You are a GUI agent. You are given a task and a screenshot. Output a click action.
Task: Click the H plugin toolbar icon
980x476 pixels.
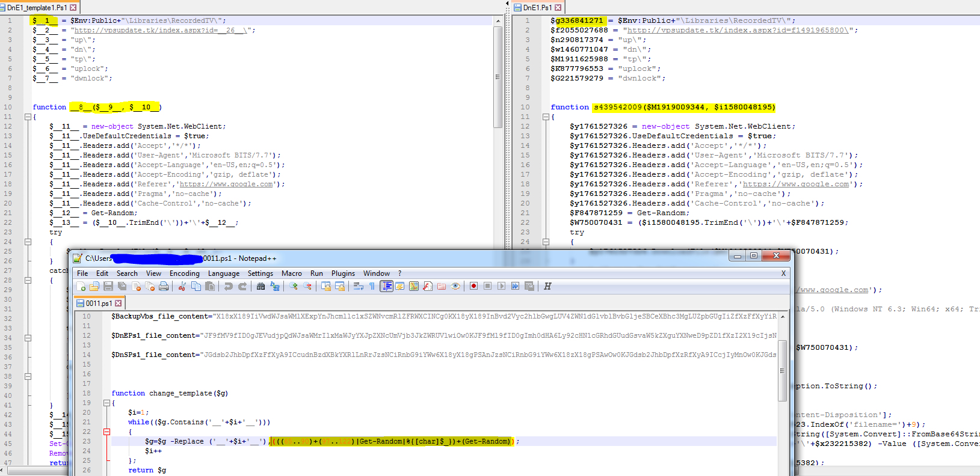[x=547, y=286]
